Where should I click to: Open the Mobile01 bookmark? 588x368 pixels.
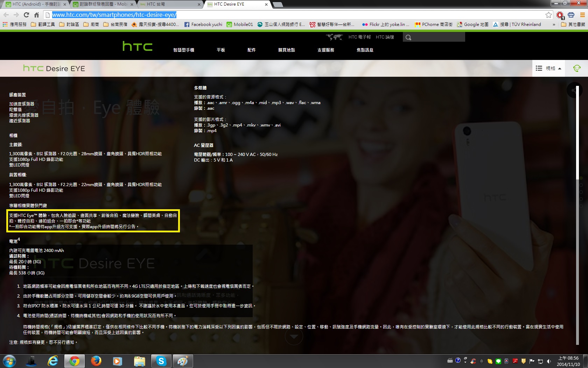pyautogui.click(x=240, y=25)
